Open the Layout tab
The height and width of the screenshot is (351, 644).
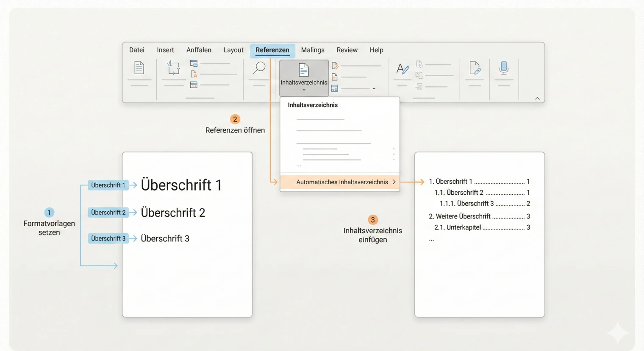pyautogui.click(x=233, y=50)
